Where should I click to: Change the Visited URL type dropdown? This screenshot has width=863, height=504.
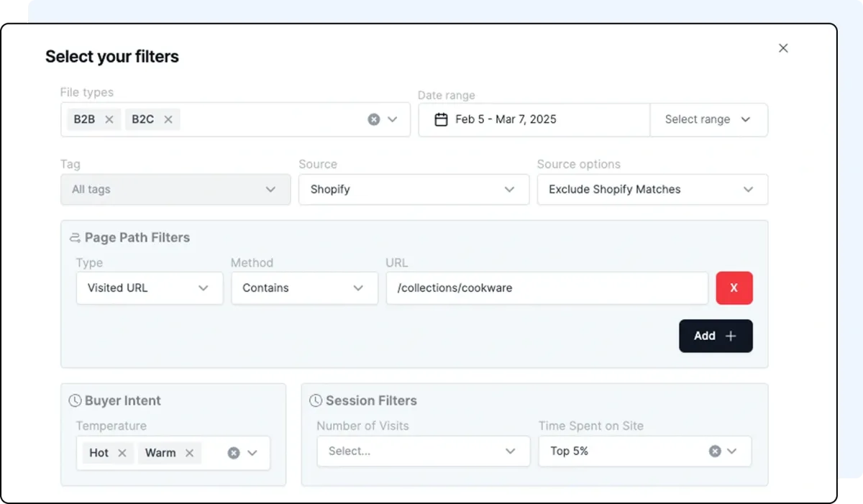pos(149,288)
